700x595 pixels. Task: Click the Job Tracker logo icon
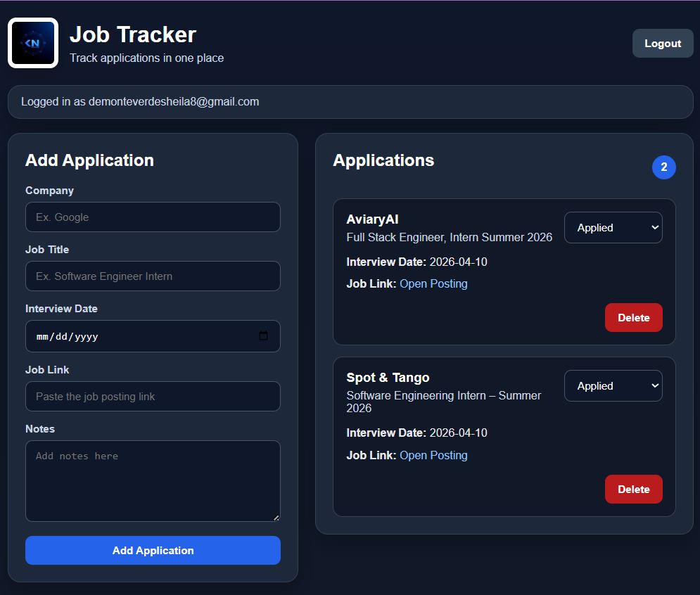click(33, 43)
